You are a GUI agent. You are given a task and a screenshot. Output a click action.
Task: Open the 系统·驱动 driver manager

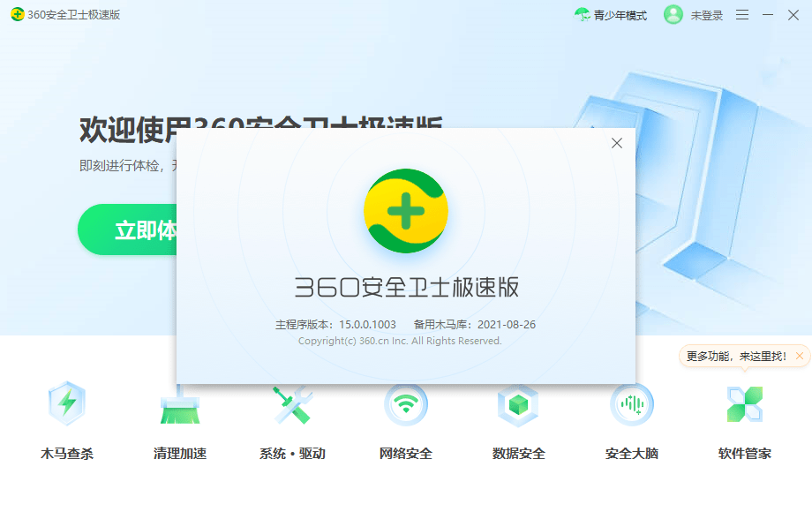(x=291, y=424)
